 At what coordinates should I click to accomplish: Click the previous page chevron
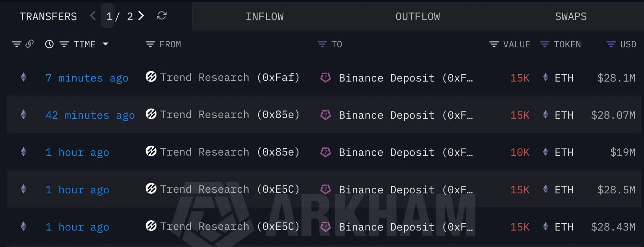(92, 15)
